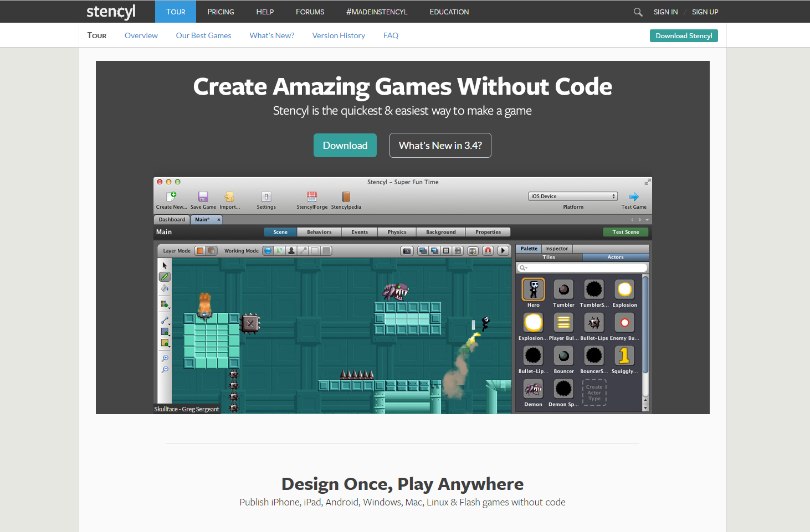The width and height of the screenshot is (810, 532).
Task: Click the What's New in 3.4 button
Action: tap(440, 145)
